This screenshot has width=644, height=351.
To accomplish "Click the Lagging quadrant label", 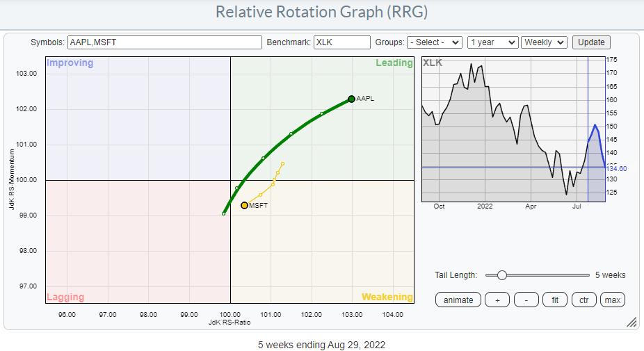I will pos(65,297).
